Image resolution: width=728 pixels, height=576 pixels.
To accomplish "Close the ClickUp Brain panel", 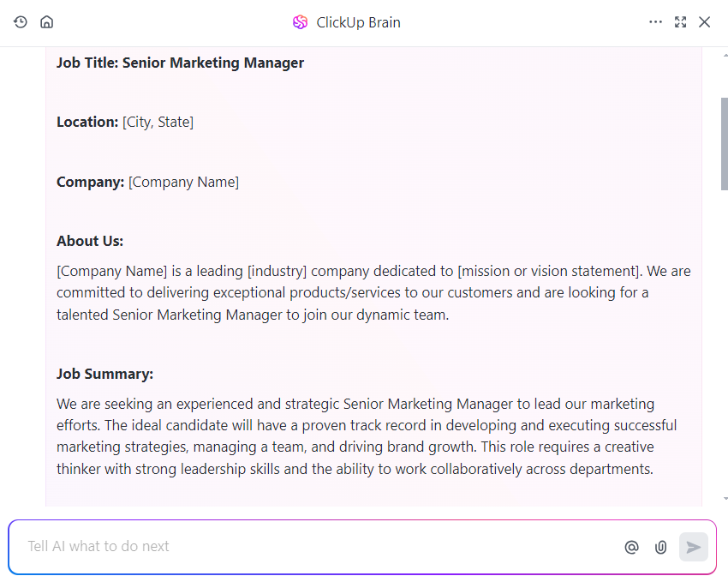I will 704,21.
